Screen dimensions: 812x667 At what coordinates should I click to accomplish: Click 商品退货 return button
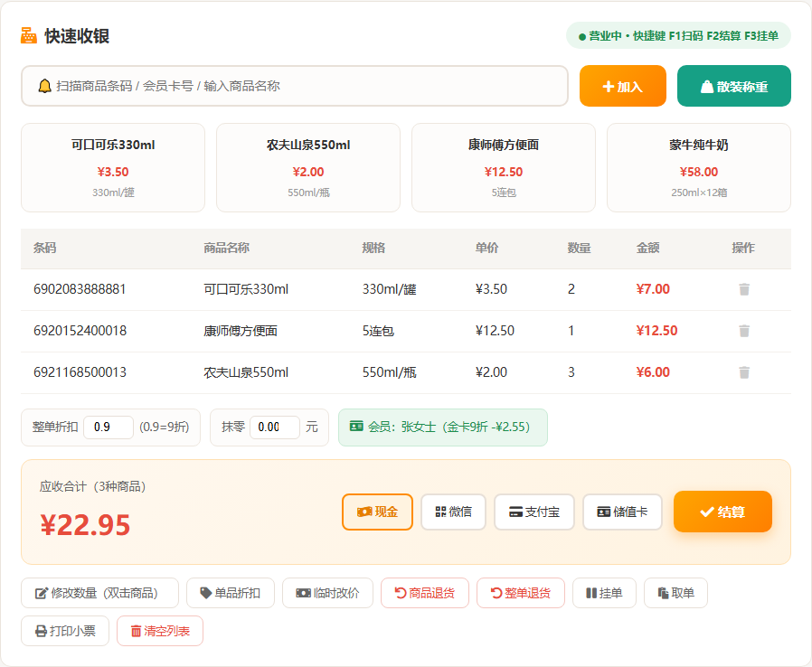425,593
